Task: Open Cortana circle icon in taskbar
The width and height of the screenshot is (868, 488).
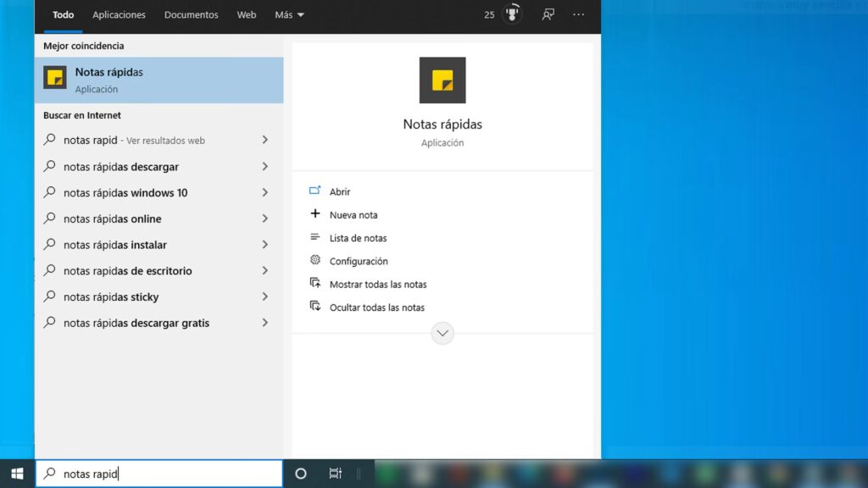Action: tap(301, 474)
